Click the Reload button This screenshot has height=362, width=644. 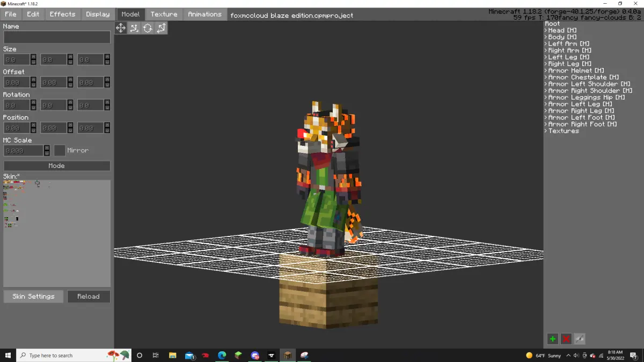point(89,297)
